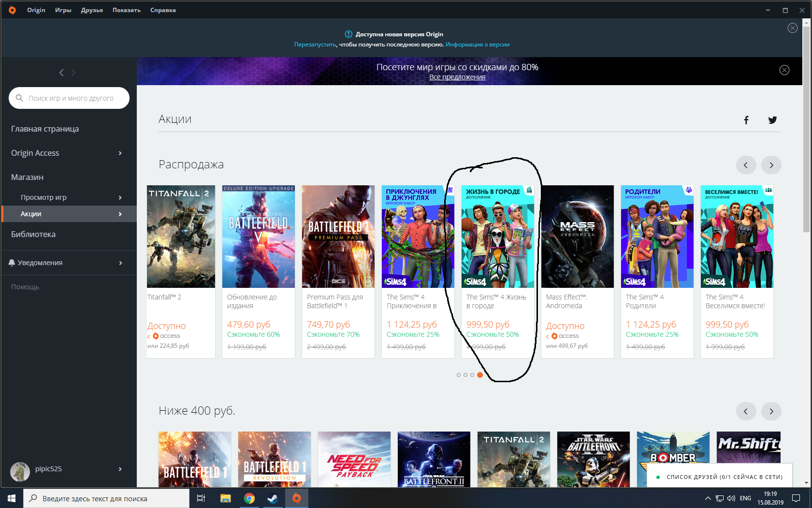The height and width of the screenshot is (508, 812).
Task: Select the first carousel page dot
Action: click(458, 375)
